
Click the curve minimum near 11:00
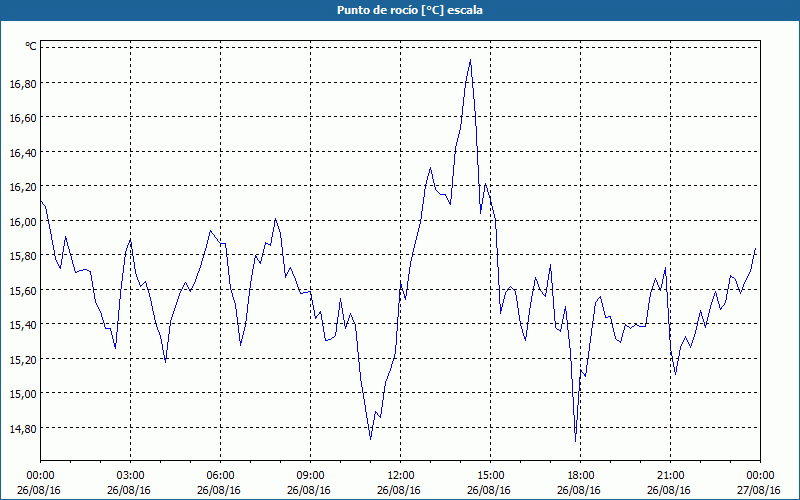[370, 438]
